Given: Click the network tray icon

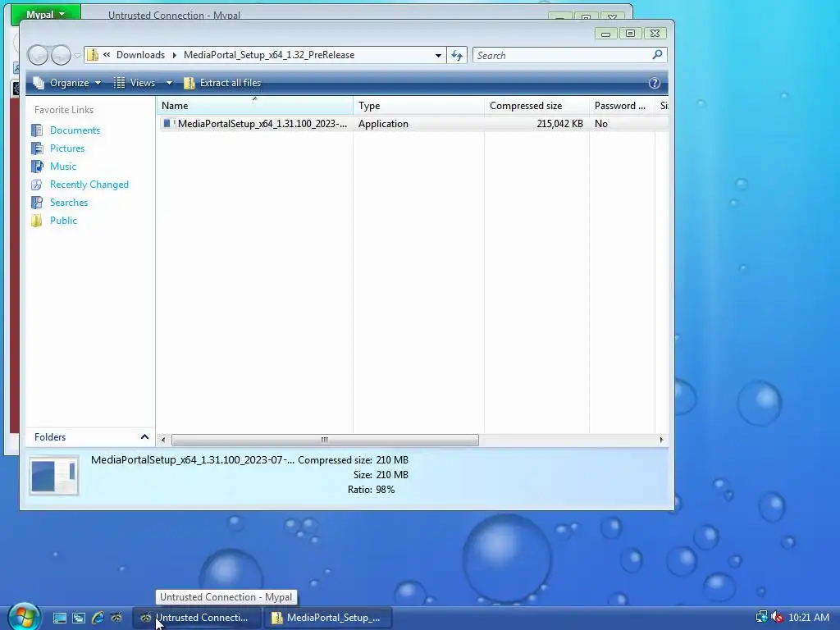Looking at the screenshot, I should 761,617.
